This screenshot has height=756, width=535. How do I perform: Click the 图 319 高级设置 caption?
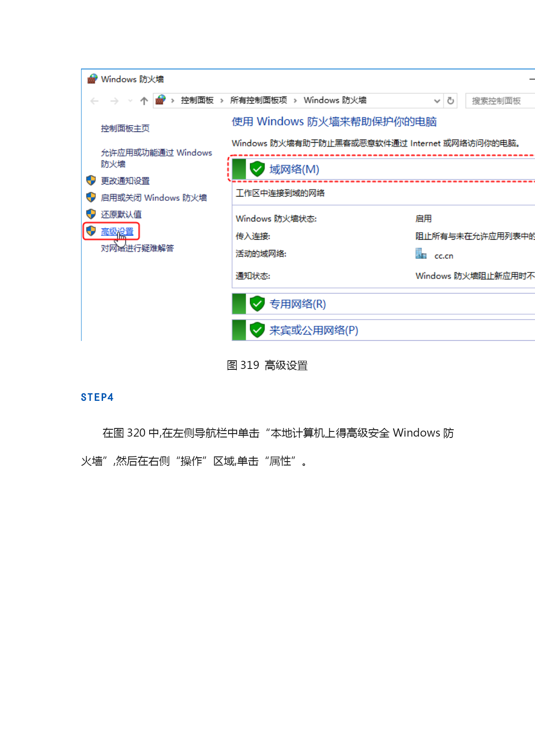pos(267,366)
